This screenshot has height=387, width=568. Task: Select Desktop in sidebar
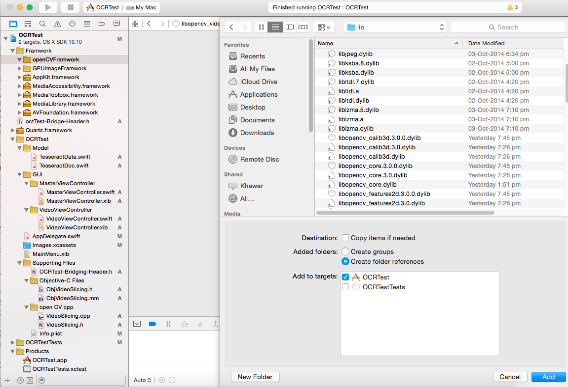pyautogui.click(x=252, y=107)
